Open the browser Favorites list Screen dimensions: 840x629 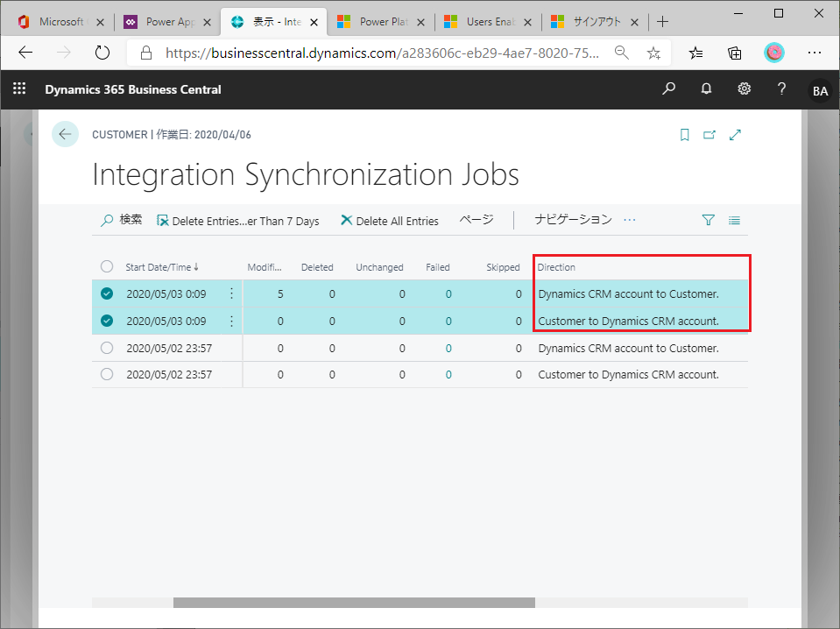coord(695,53)
